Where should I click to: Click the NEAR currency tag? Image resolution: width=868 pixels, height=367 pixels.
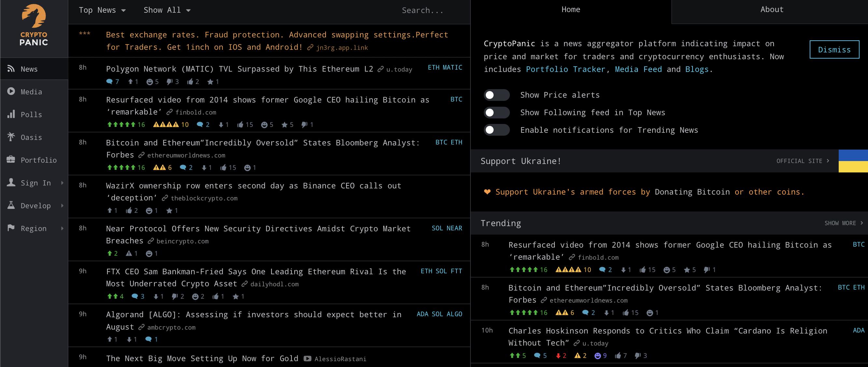pos(454,228)
